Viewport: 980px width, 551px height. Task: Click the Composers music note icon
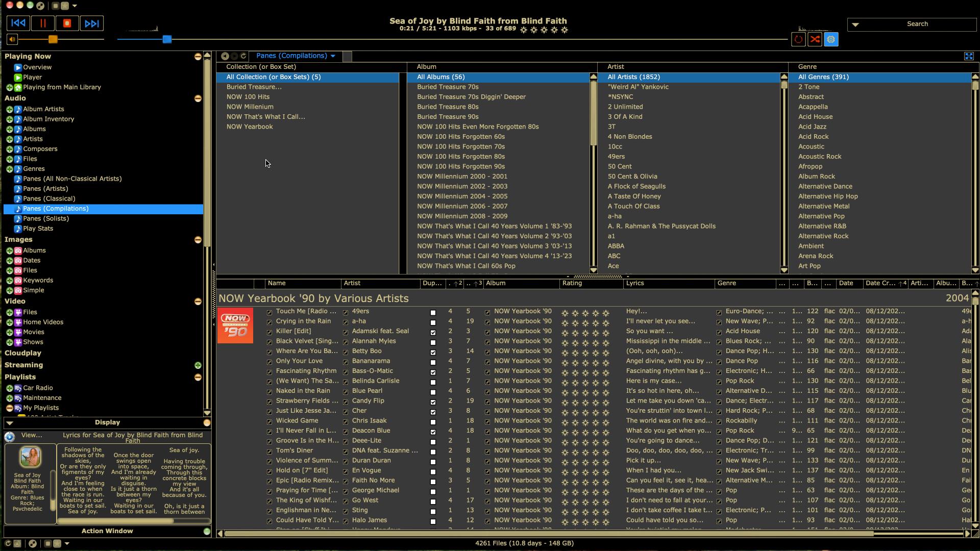[18, 149]
